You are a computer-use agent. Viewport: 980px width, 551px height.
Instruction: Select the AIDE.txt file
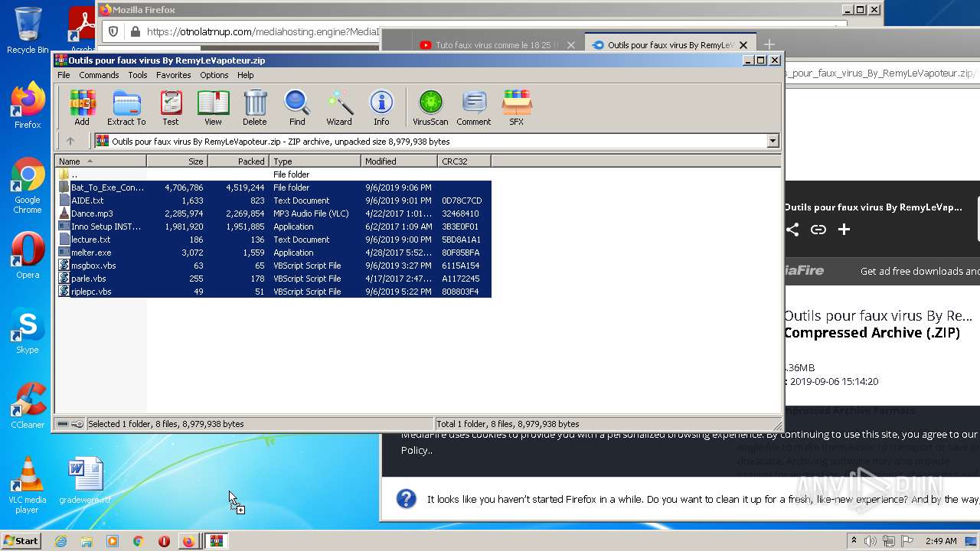pyautogui.click(x=273, y=201)
